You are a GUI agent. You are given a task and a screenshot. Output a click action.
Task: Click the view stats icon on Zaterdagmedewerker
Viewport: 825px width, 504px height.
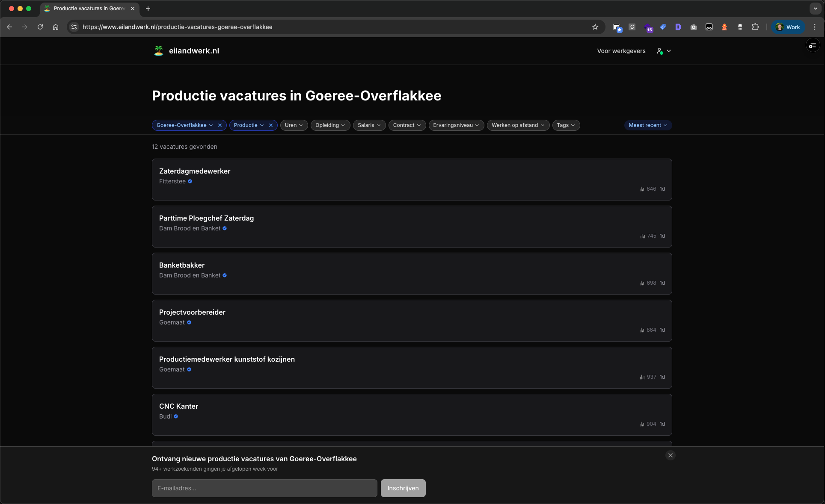(x=642, y=189)
